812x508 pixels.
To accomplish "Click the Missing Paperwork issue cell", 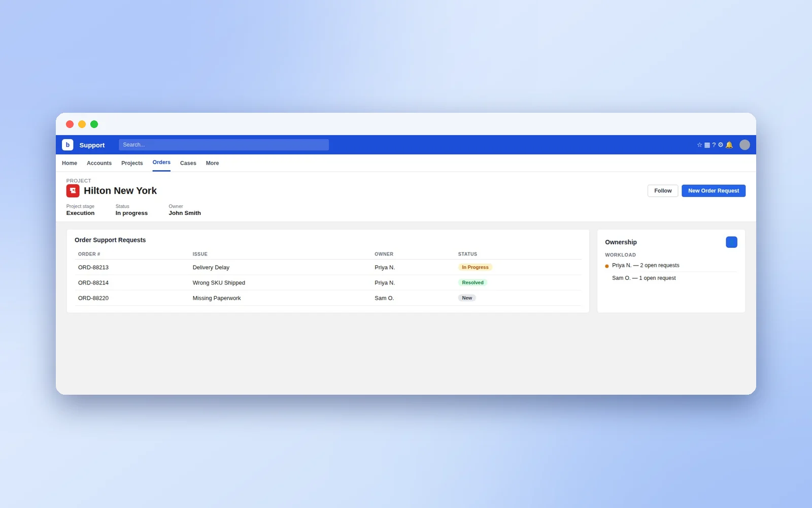I will click(x=217, y=298).
